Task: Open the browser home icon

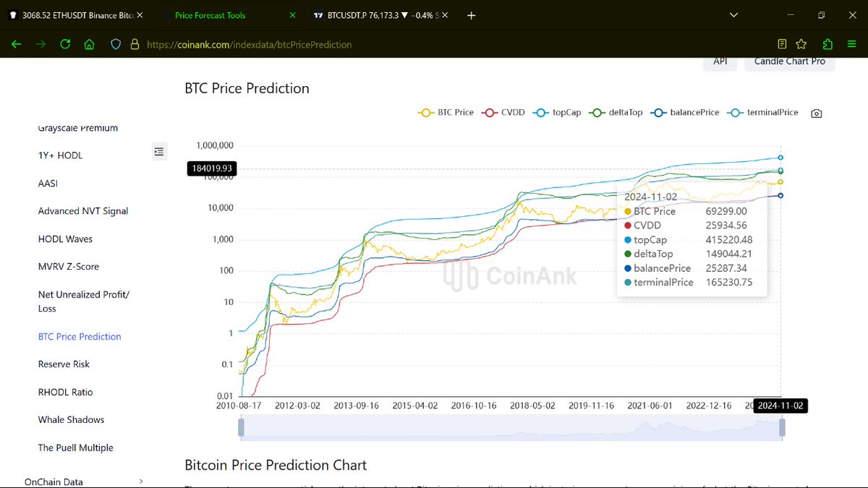Action: coord(89,44)
